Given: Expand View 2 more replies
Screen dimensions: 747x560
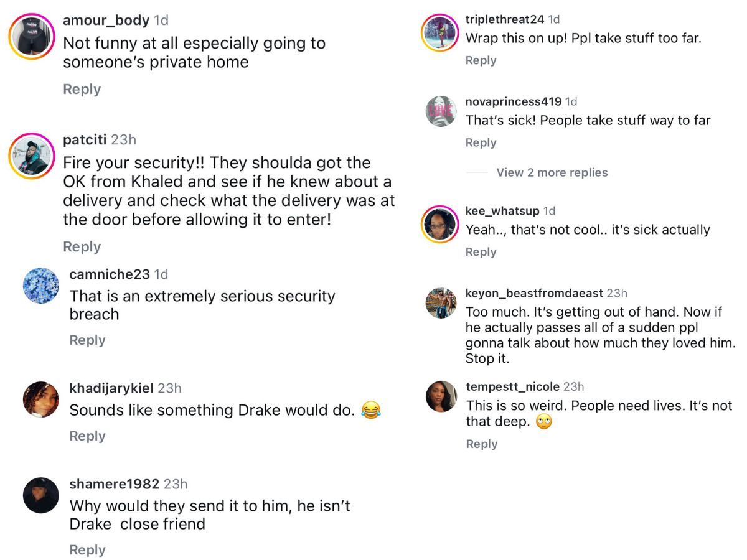Looking at the screenshot, I should pos(552,172).
